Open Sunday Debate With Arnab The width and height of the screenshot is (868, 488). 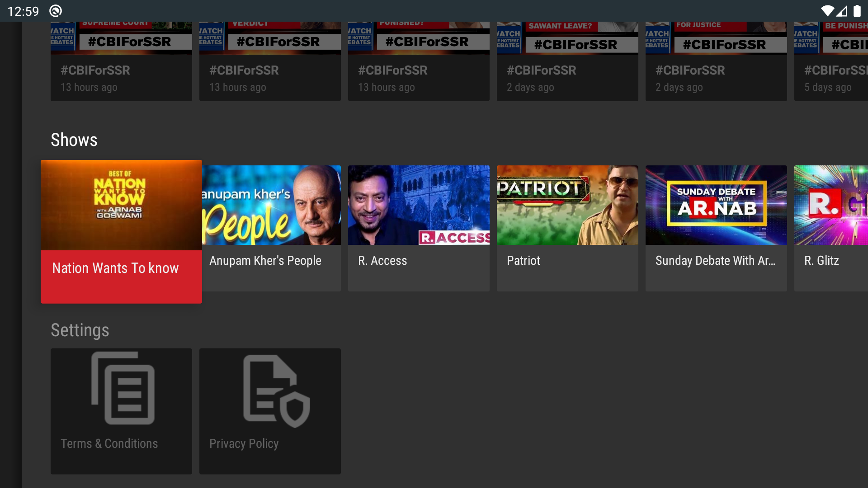[716, 205]
